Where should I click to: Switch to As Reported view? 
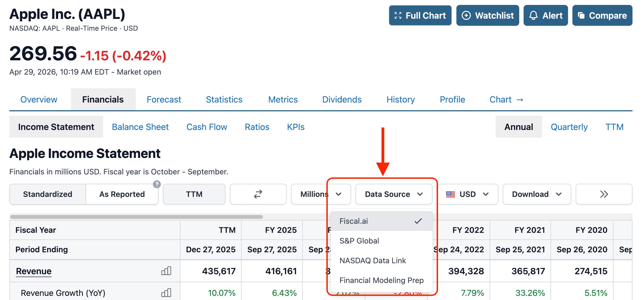pyautogui.click(x=122, y=194)
